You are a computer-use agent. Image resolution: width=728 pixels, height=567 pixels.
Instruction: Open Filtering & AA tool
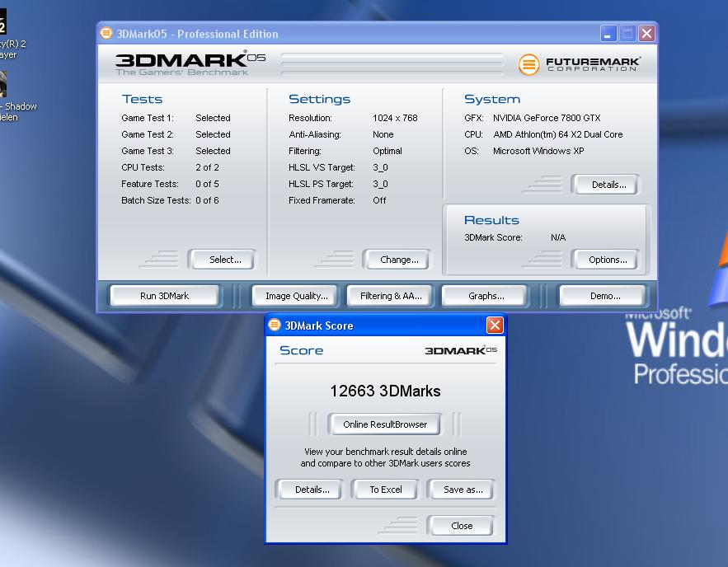[391, 296]
